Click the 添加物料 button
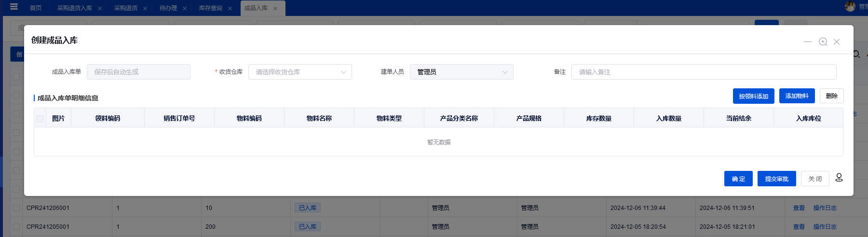 [797, 96]
